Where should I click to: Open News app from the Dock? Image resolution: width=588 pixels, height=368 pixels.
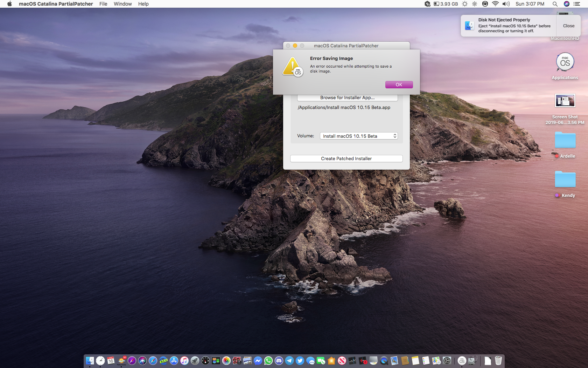click(x=342, y=361)
